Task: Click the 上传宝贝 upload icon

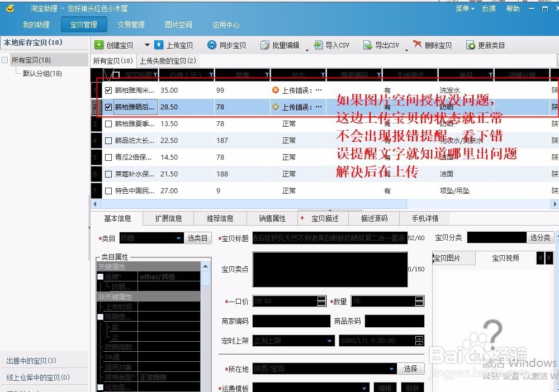Action: (x=159, y=45)
